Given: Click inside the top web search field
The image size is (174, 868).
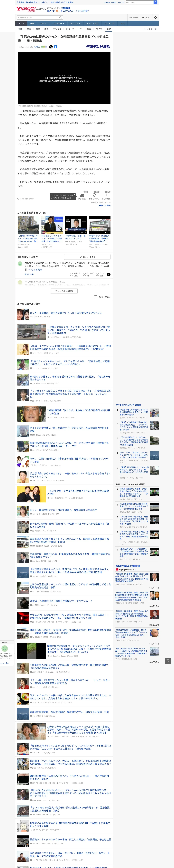Looking at the screenshot, I should pyautogui.click(x=139, y=2).
